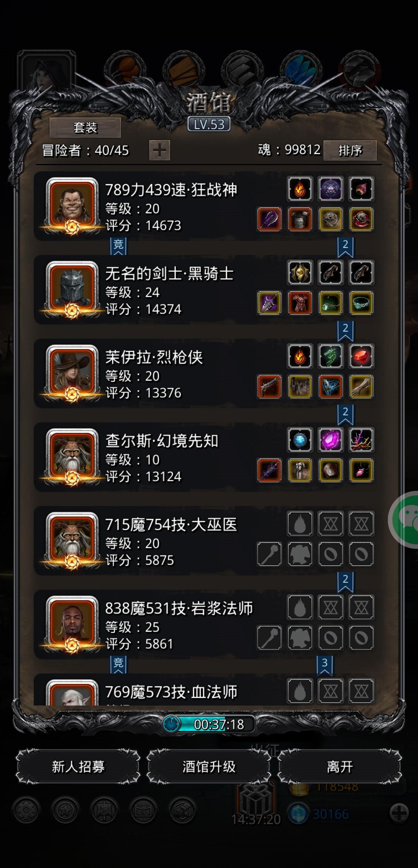Image resolution: width=418 pixels, height=868 pixels.
Task: Select the purple axe weapon of 狂战神
Action: 269,219
